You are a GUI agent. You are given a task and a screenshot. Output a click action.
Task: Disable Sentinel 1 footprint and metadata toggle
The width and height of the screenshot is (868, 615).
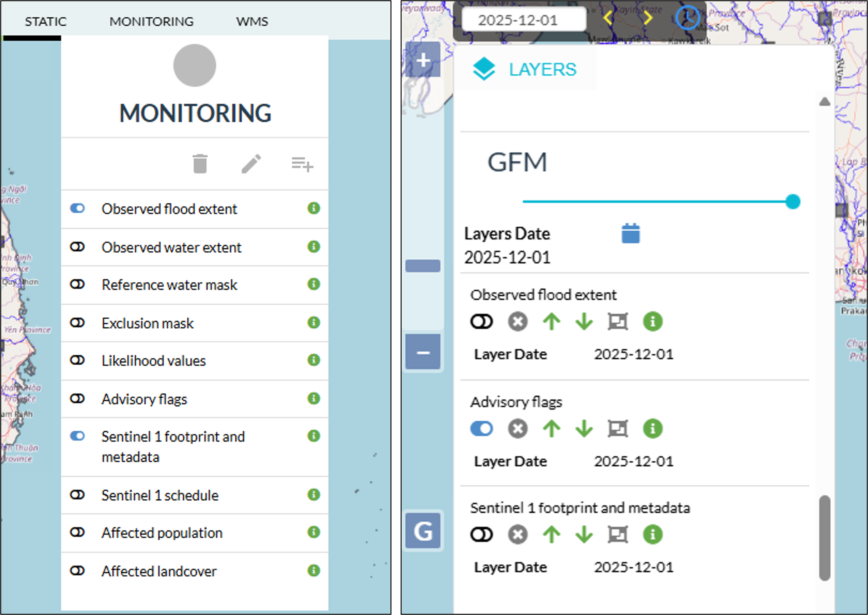(x=77, y=436)
